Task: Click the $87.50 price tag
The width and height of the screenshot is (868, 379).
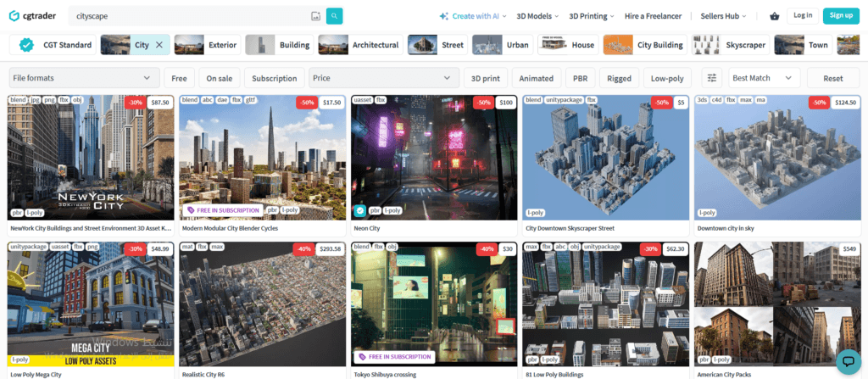Action: (x=159, y=103)
